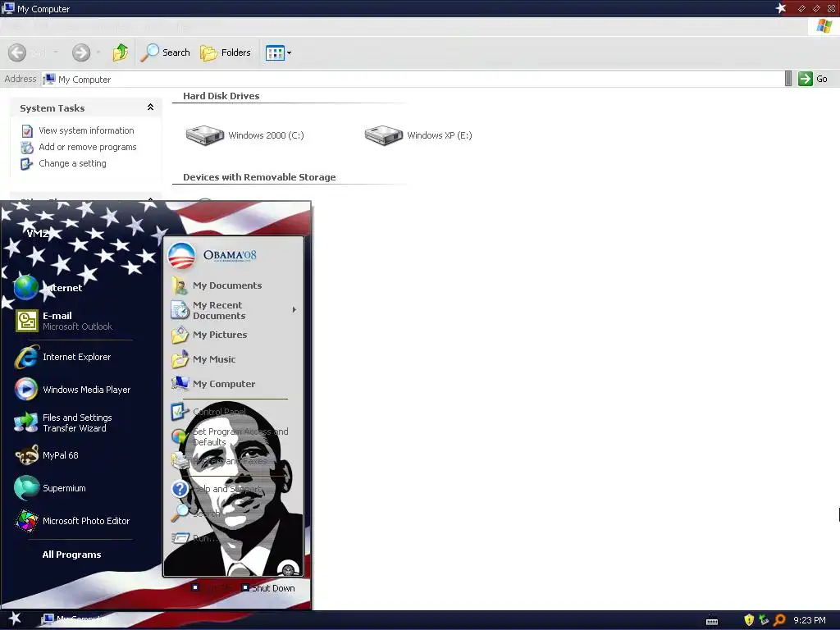Open the address bar dropdown

[788, 79]
